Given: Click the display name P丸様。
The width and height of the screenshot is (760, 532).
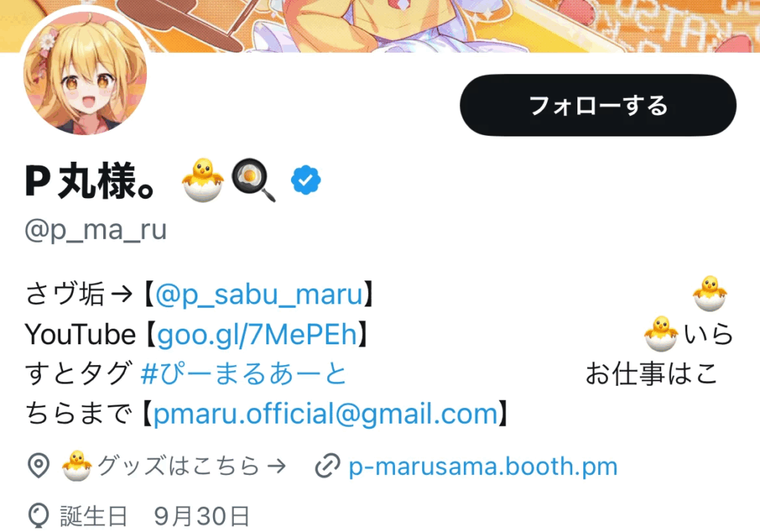Looking at the screenshot, I should coord(91,181).
